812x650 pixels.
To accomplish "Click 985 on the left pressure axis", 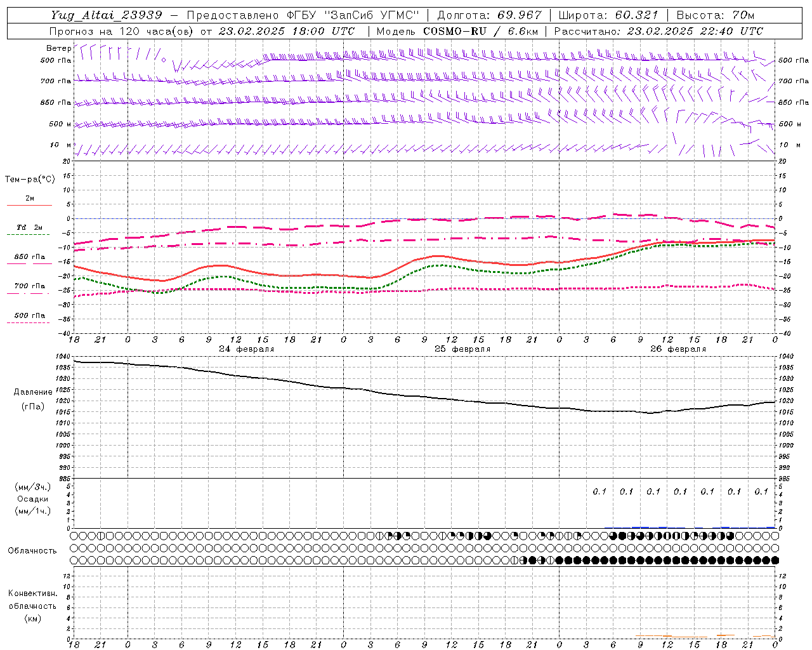I will 63,479.
